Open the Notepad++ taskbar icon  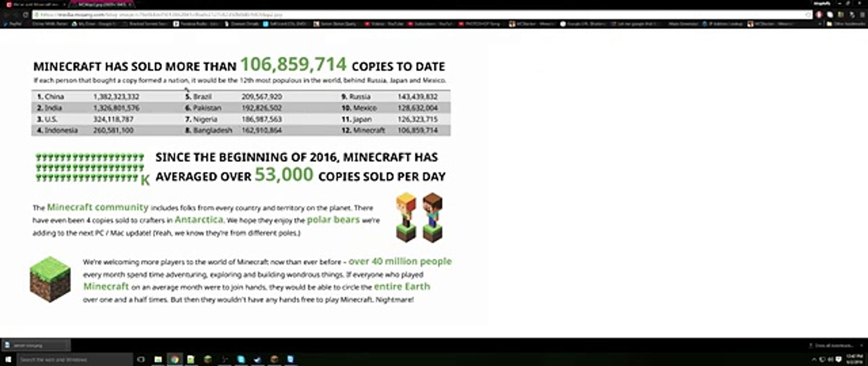[x=191, y=359]
